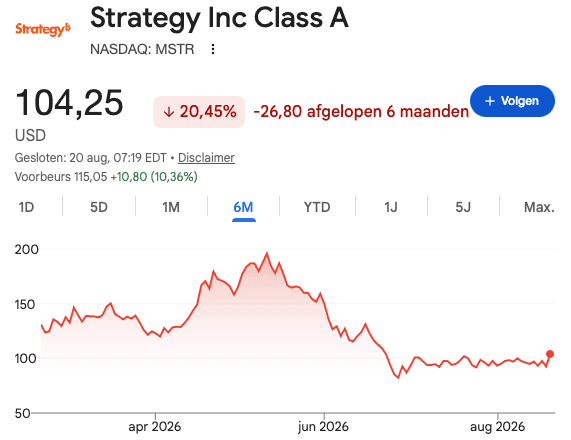Select the 1M time range tab

pyautogui.click(x=171, y=207)
